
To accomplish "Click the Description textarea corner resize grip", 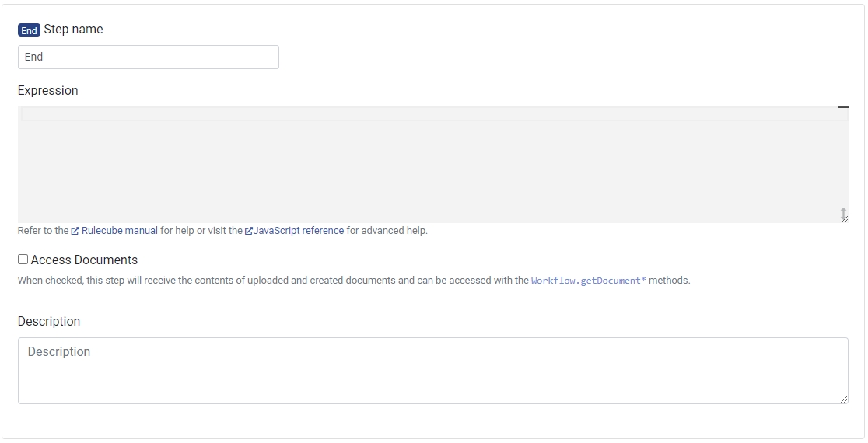I will coord(844,399).
